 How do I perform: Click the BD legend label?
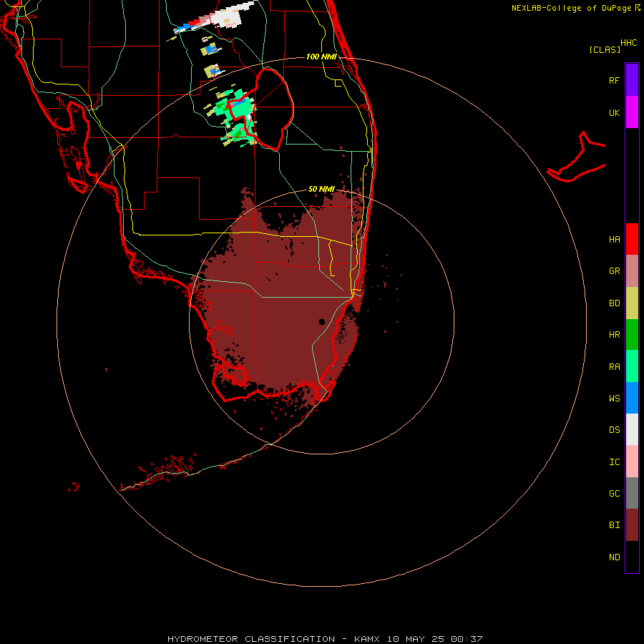tap(614, 303)
